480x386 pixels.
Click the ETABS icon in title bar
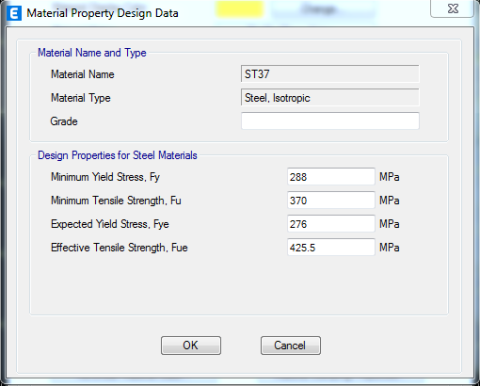tap(14, 14)
